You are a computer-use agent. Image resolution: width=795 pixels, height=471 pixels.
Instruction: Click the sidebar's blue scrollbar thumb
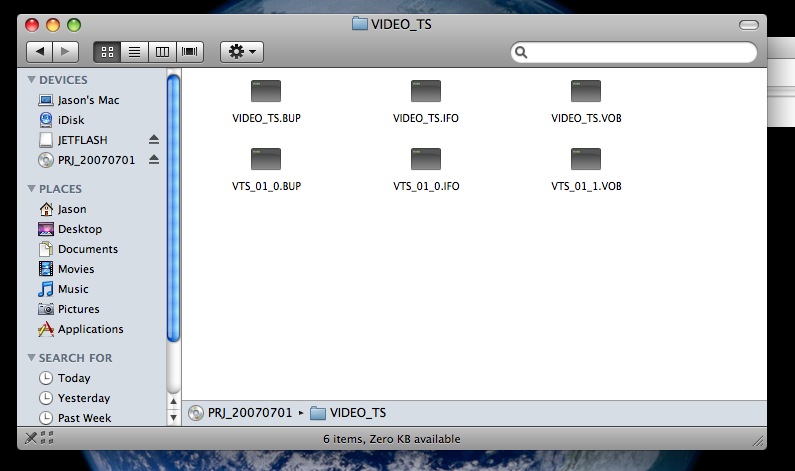pos(173,208)
